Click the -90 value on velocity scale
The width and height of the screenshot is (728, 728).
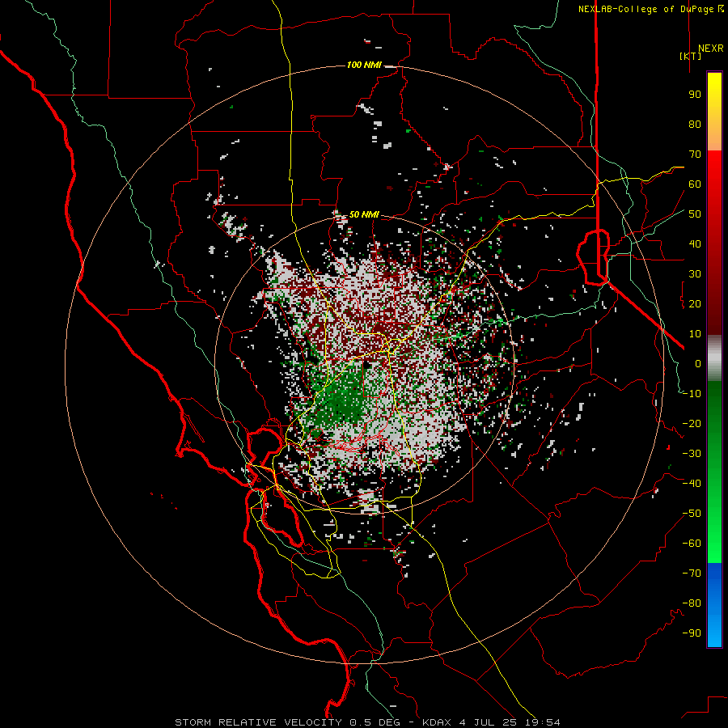[x=692, y=633]
